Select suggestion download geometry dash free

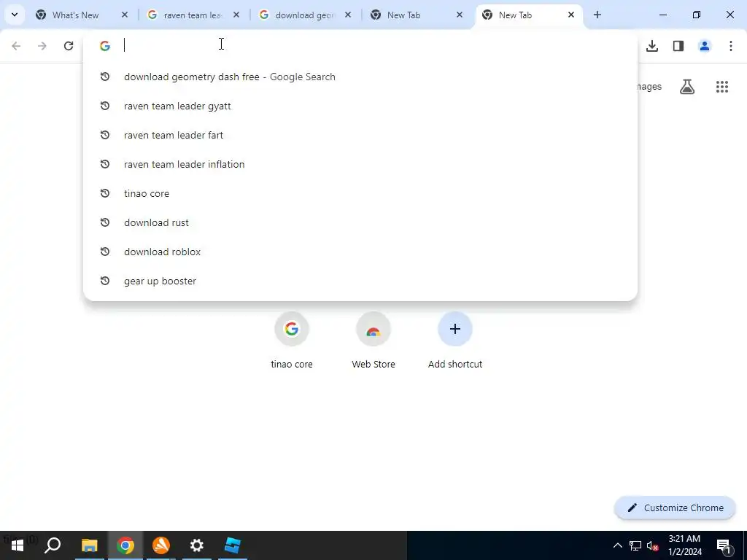click(360, 77)
